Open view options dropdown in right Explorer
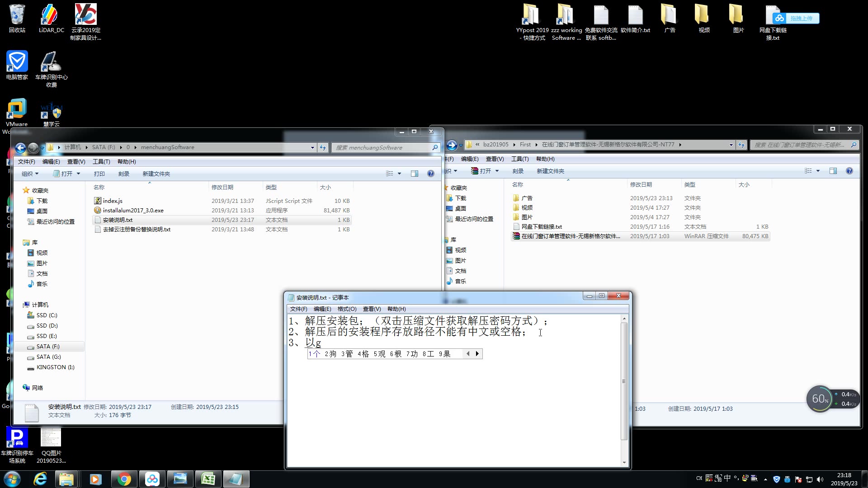Screen dimensions: 868x488 [x=818, y=171]
